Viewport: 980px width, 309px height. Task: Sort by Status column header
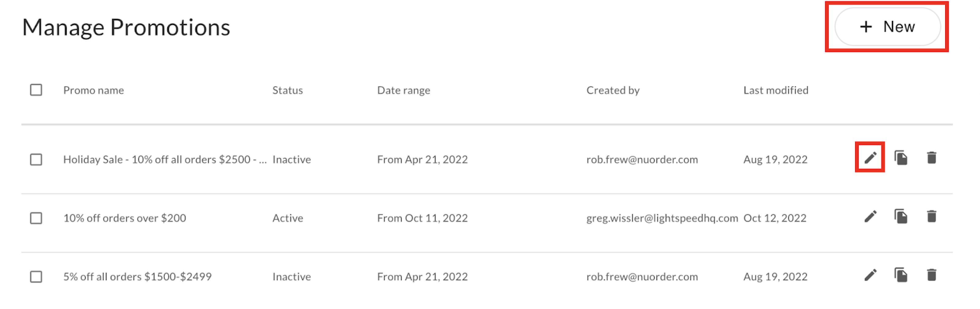[x=288, y=91]
